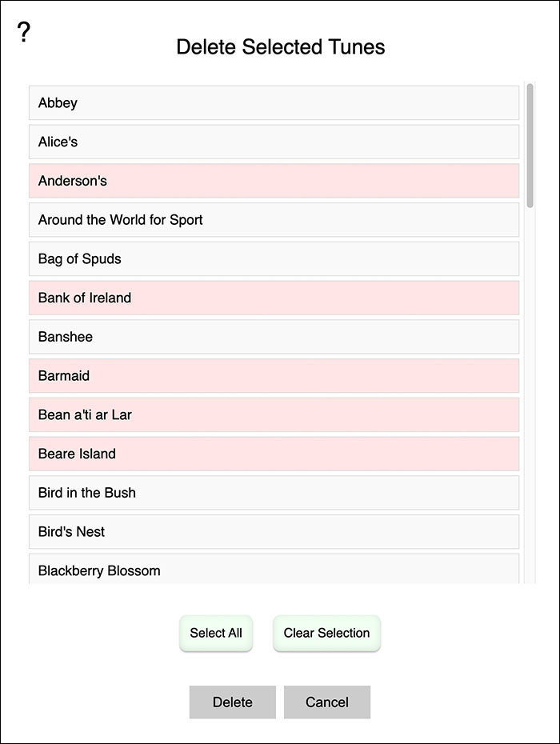Open the help question mark icon
Image resolution: width=560 pixels, height=744 pixels.
23,33
